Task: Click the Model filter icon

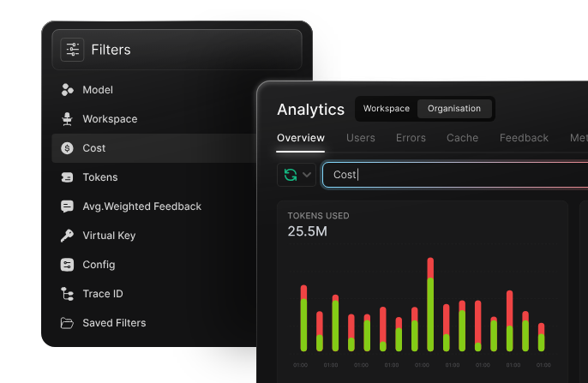Action: 67,90
